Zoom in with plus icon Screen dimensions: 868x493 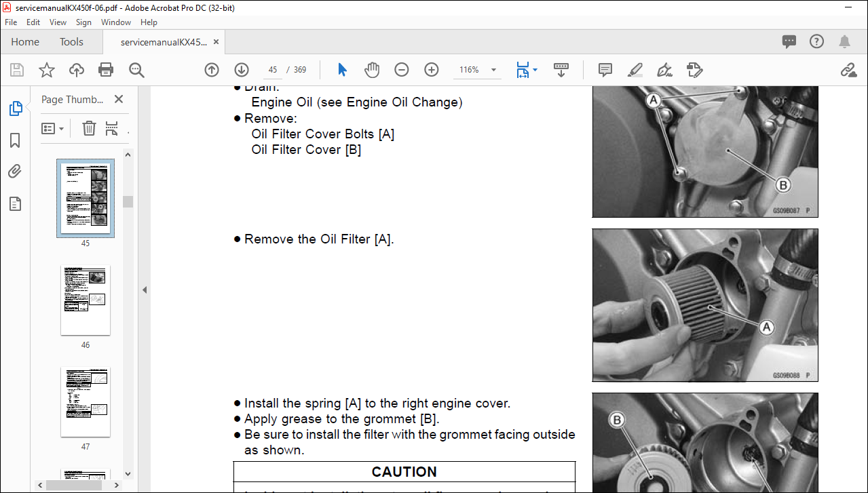(x=432, y=70)
